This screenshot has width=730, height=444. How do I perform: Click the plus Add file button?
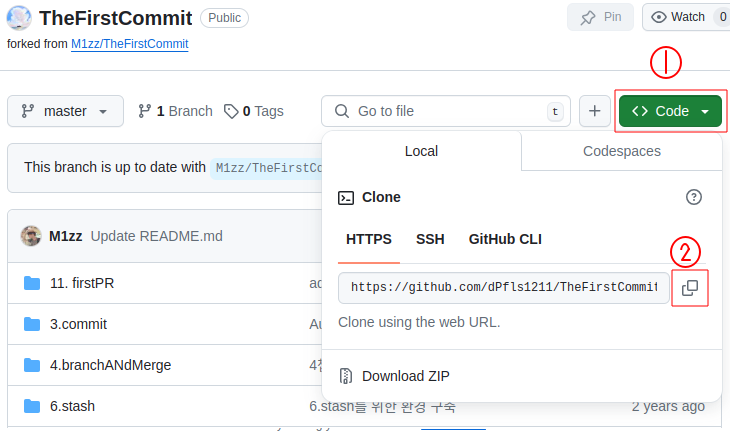tap(595, 111)
